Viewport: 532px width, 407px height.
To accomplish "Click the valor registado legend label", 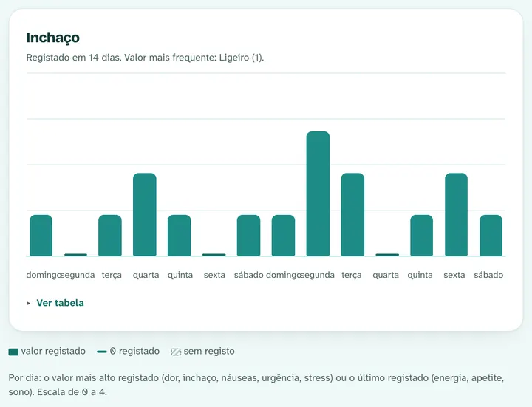I will [53, 351].
